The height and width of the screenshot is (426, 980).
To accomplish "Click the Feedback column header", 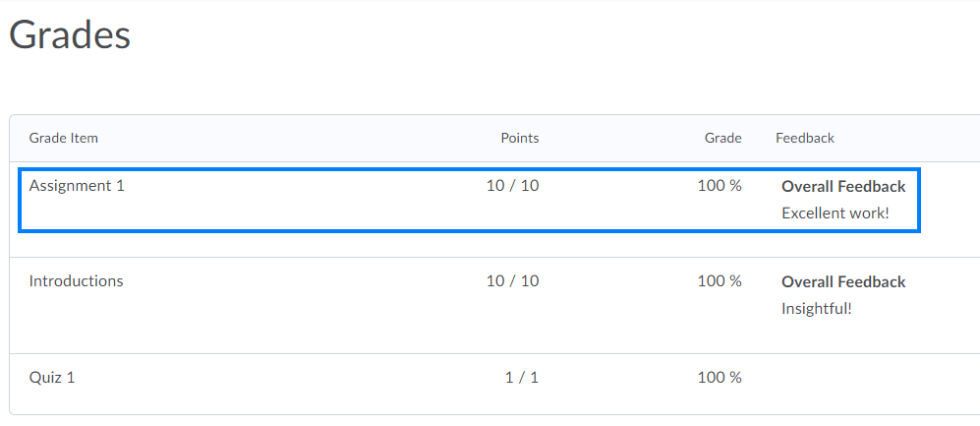I will [x=805, y=138].
